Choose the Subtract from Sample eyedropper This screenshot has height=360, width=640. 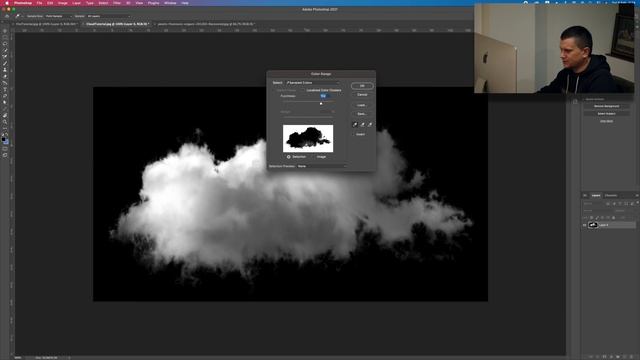pos(370,124)
